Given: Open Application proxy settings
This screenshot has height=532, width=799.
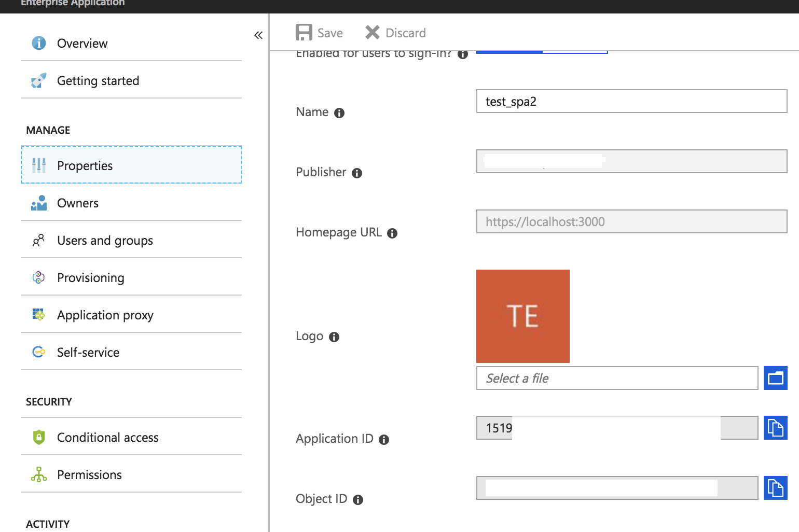Looking at the screenshot, I should point(131,315).
